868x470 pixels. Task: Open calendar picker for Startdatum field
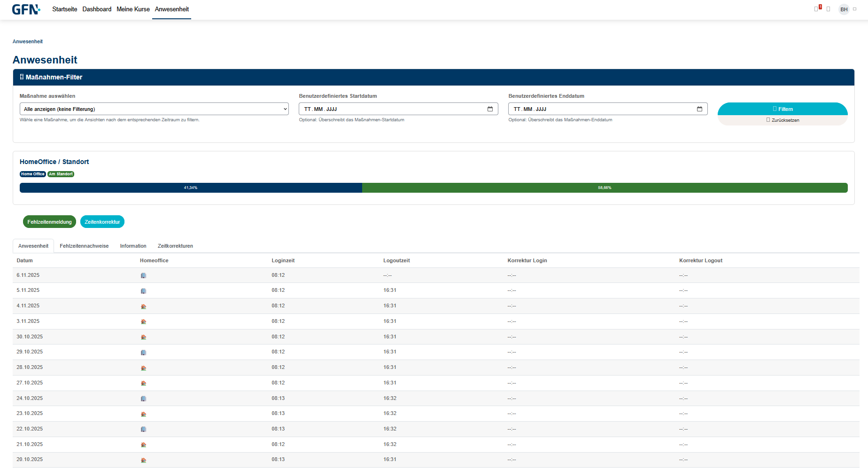click(x=490, y=109)
